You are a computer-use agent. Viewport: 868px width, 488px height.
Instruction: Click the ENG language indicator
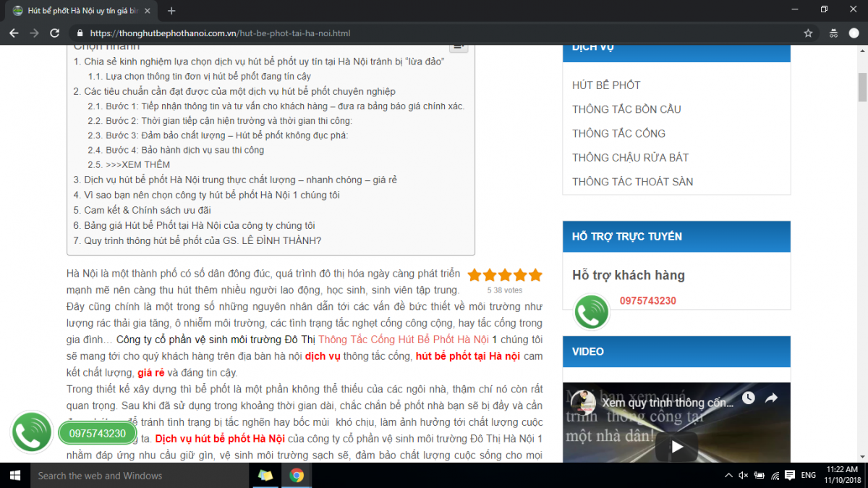(x=809, y=476)
